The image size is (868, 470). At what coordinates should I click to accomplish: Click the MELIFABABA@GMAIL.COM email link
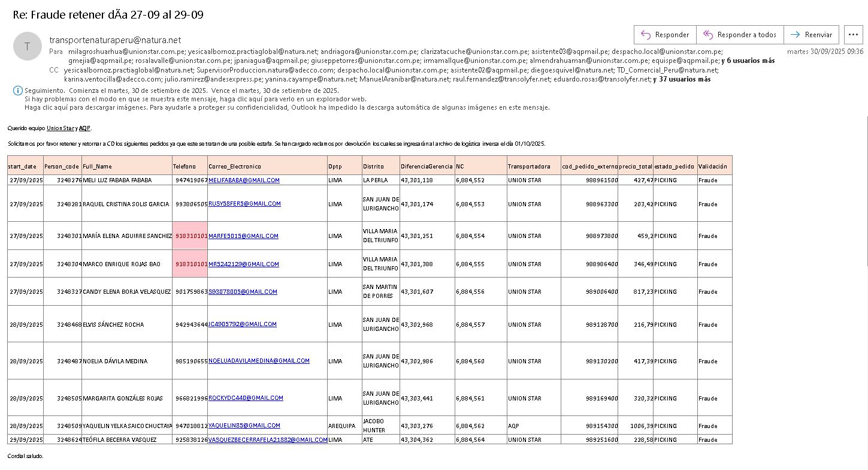[244, 180]
